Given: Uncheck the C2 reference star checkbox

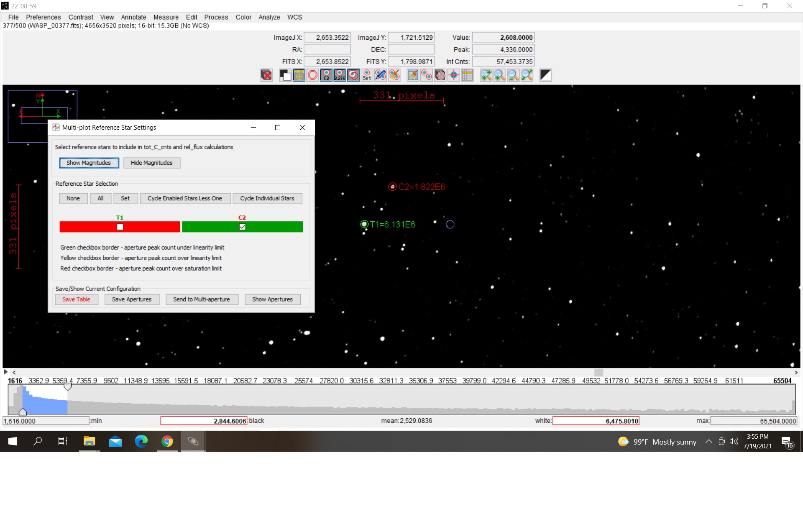Looking at the screenshot, I should click(x=242, y=227).
